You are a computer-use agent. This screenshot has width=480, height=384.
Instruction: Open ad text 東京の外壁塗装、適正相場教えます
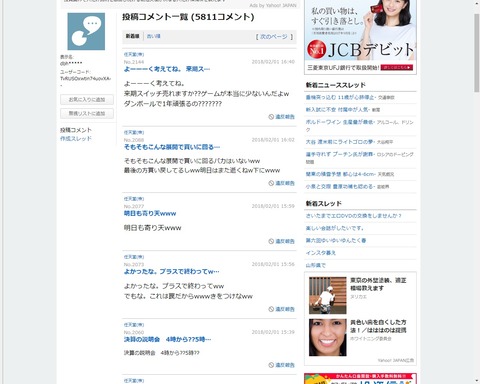378,284
